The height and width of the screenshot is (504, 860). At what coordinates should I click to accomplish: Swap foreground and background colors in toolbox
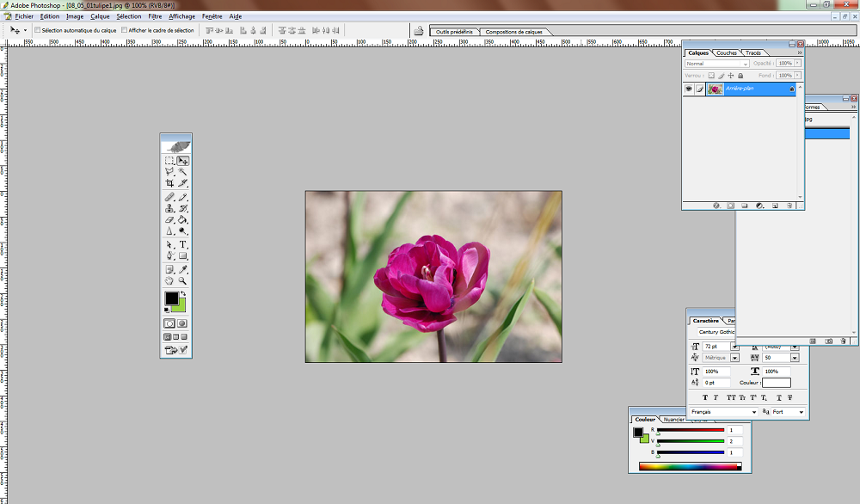183,294
